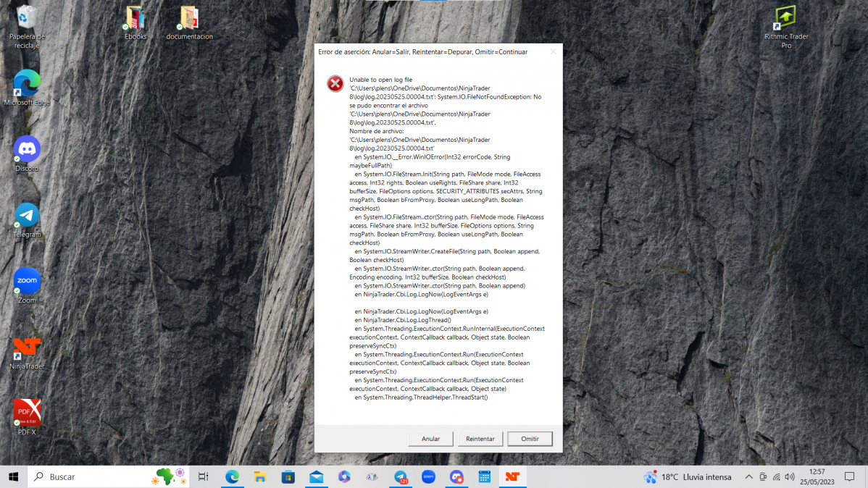Click the 'Nombre de archivo:' line
The height and width of the screenshot is (488, 868).
click(377, 131)
